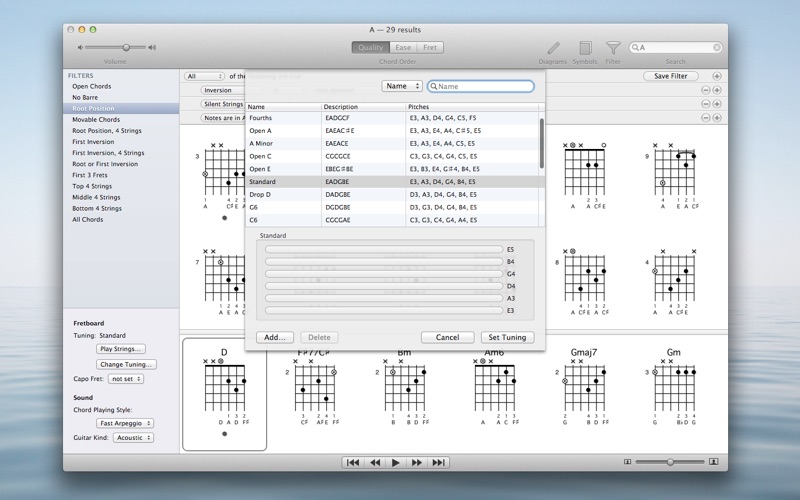Open the Inversion rule dropdown
This screenshot has width=800, height=500.
pyautogui.click(x=222, y=90)
